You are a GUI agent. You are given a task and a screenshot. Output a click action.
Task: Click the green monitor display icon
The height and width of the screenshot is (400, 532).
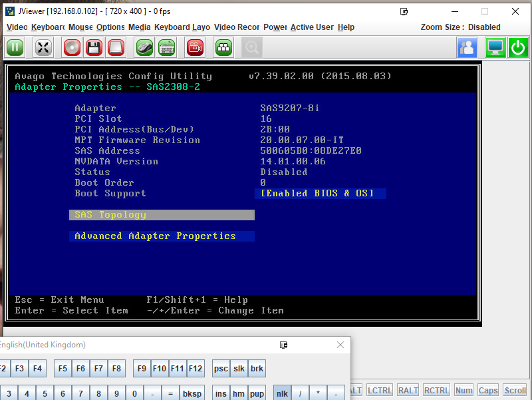click(x=495, y=47)
